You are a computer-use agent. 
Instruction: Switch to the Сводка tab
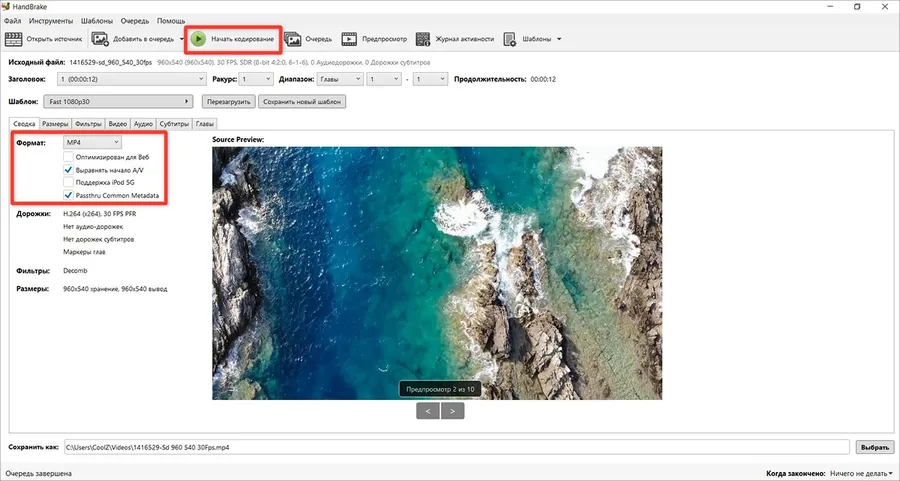click(24, 123)
